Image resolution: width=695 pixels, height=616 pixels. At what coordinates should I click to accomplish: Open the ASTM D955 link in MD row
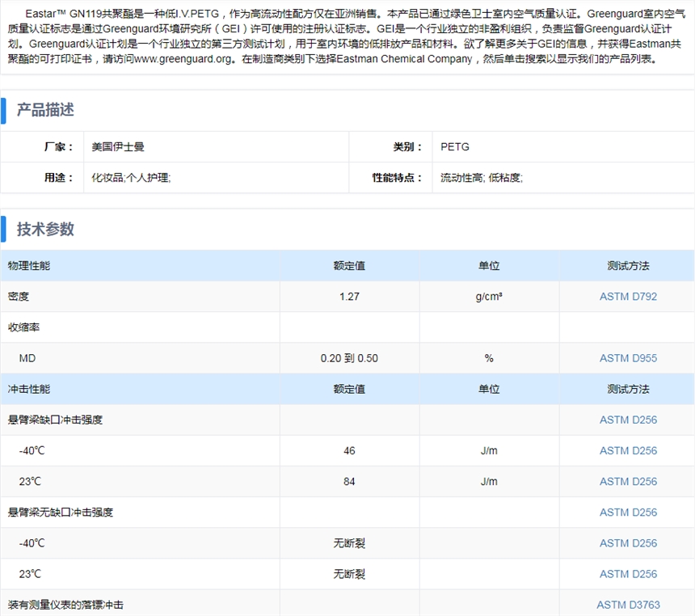point(628,358)
